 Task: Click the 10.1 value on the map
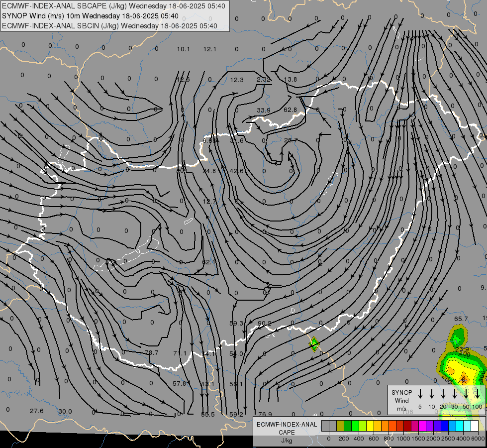coord(183,49)
